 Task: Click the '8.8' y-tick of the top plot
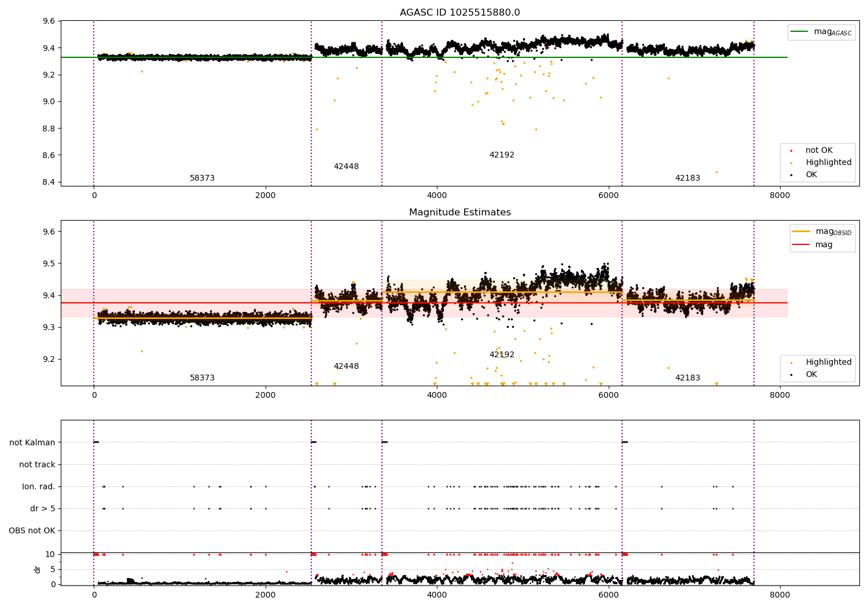(49, 129)
